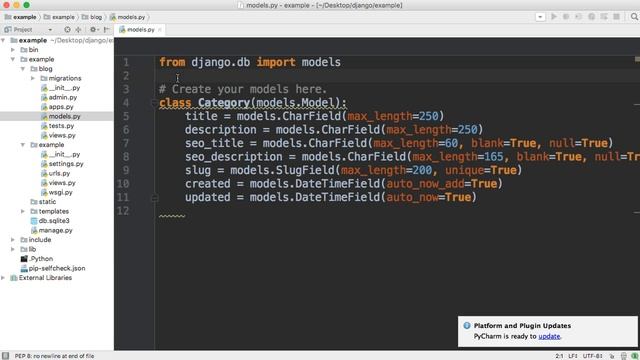Screen dimensions: 640x360
Task: Click 'auto_now_add' parameter in line 10
Action: (425, 184)
